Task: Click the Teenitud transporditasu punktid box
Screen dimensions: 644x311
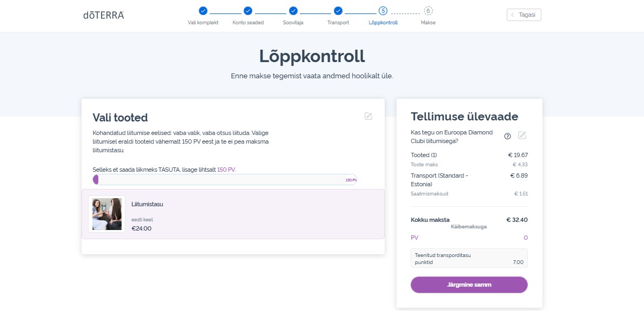Action: [x=469, y=259]
